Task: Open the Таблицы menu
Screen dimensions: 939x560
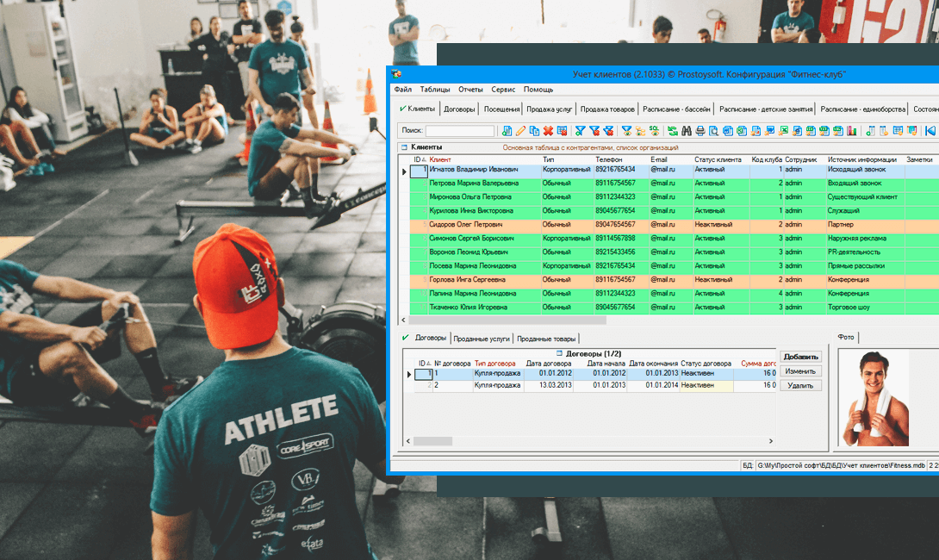Action: [435, 90]
